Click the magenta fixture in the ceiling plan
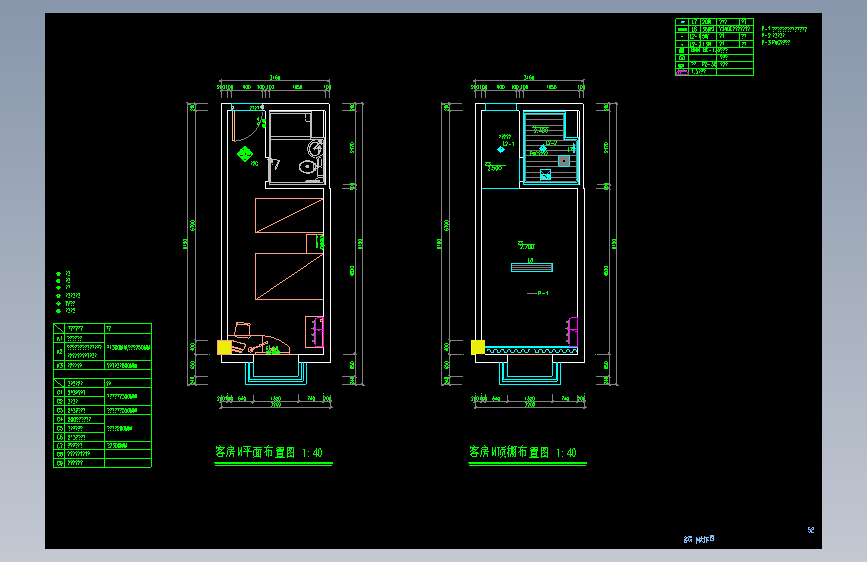The image size is (867, 562). [573, 331]
